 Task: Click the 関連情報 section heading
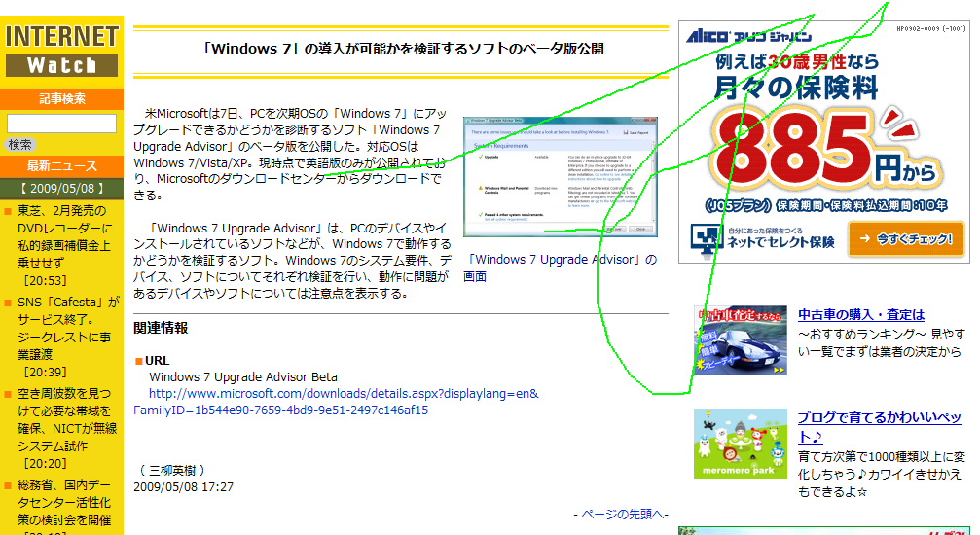161,328
